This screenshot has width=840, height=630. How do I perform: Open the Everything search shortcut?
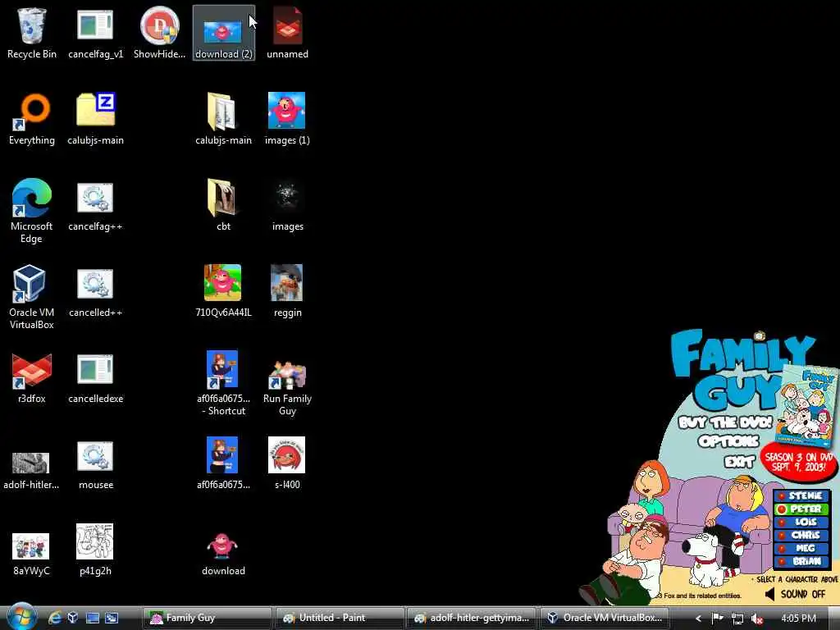[32, 119]
